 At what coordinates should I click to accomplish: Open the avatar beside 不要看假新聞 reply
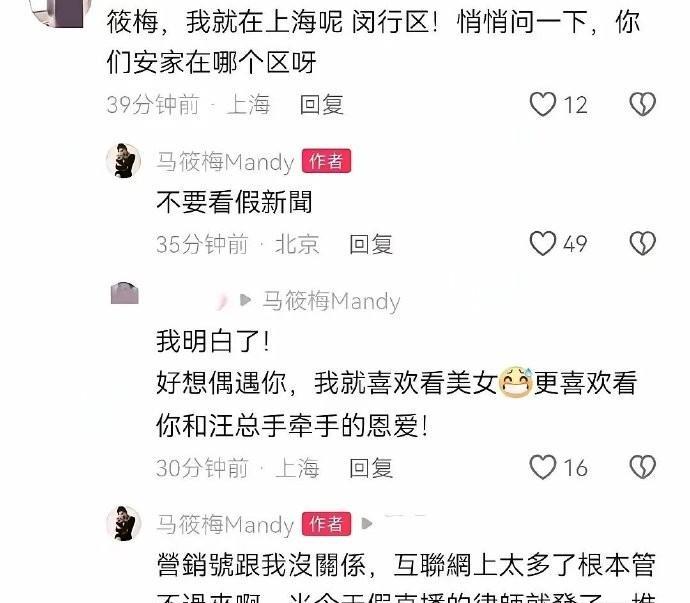[124, 161]
